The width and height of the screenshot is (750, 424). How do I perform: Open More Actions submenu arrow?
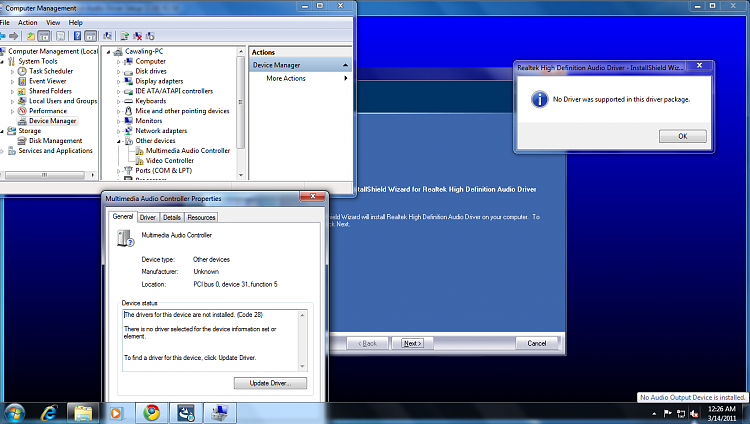[x=345, y=78]
